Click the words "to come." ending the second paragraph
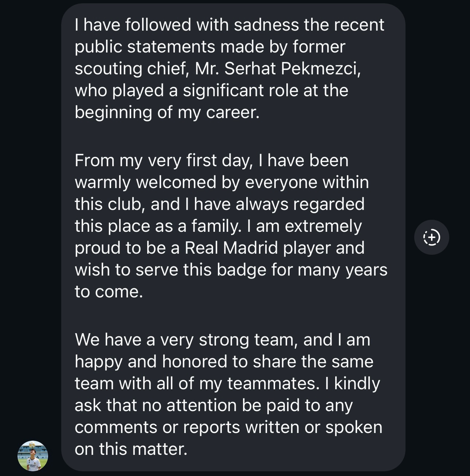The image size is (470, 476). coord(109,292)
